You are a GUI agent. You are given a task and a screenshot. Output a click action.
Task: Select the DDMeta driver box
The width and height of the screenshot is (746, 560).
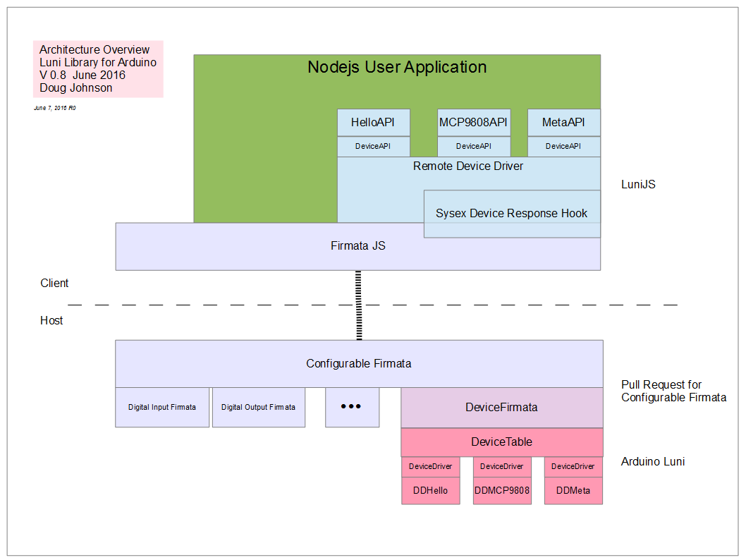click(573, 491)
